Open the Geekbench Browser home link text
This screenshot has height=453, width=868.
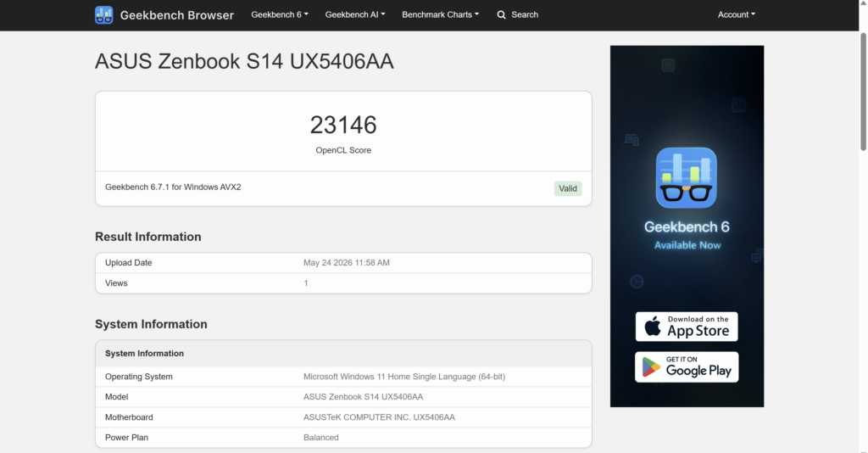tap(177, 15)
